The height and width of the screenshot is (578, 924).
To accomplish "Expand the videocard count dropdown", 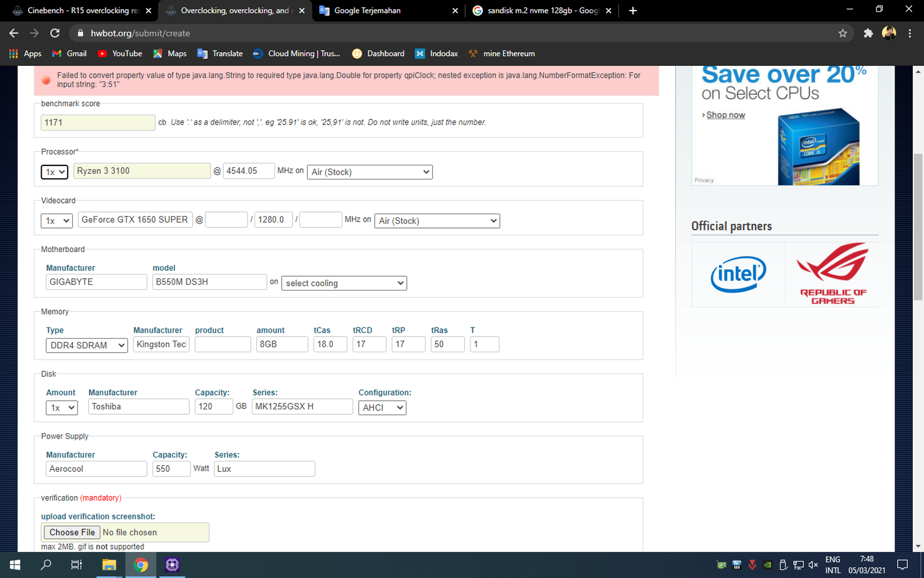I will click(x=57, y=220).
